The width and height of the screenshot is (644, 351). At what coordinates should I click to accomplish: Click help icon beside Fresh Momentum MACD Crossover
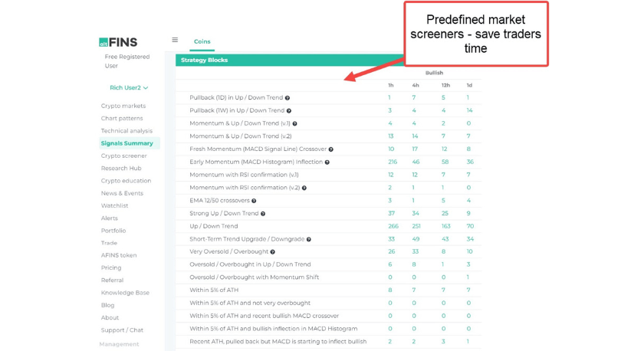pos(331,149)
